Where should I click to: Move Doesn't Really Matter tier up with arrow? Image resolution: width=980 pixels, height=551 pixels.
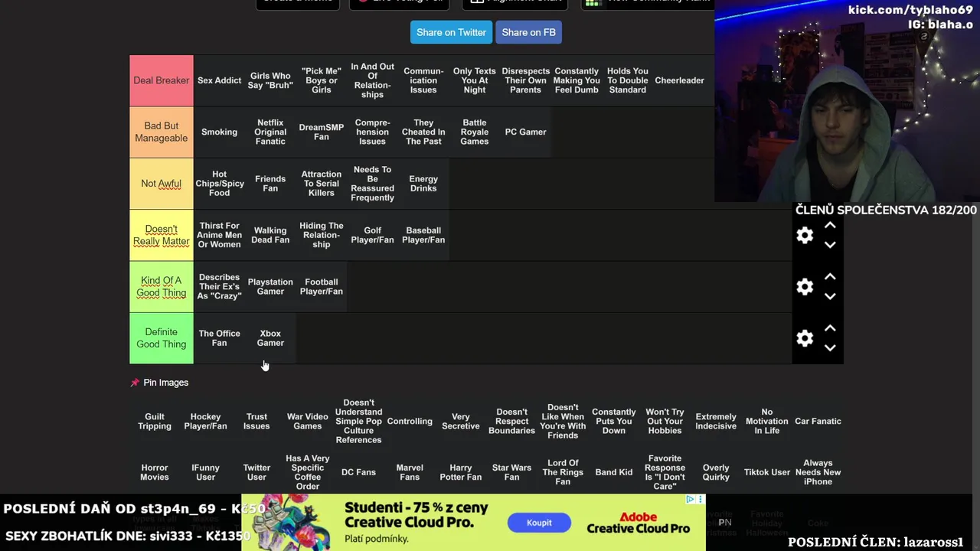[x=830, y=226]
